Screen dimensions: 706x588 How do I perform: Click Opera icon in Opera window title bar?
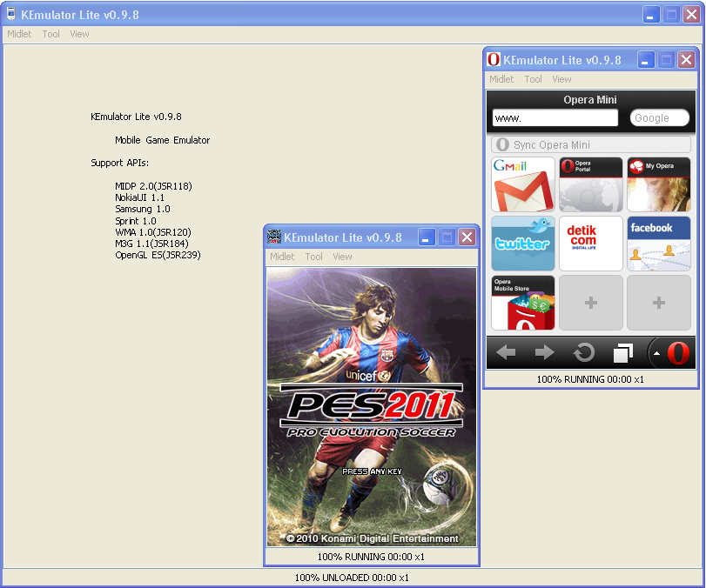point(494,59)
